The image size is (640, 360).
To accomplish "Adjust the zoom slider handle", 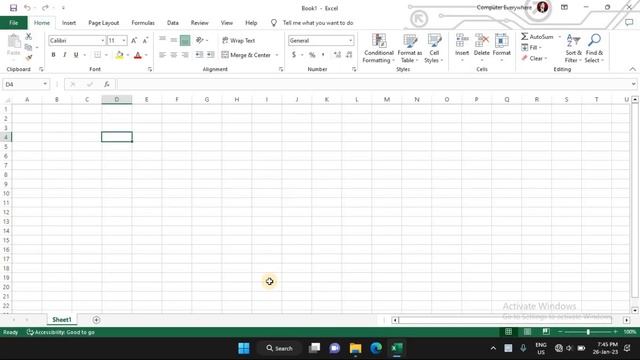I will click(588, 332).
